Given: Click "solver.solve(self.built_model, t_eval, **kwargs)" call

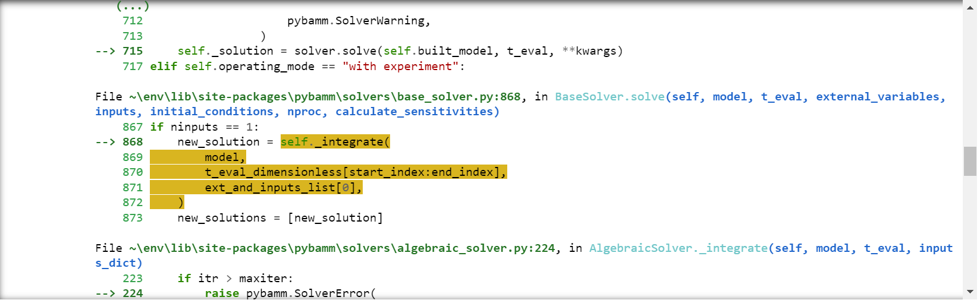Looking at the screenshot, I should [458, 51].
